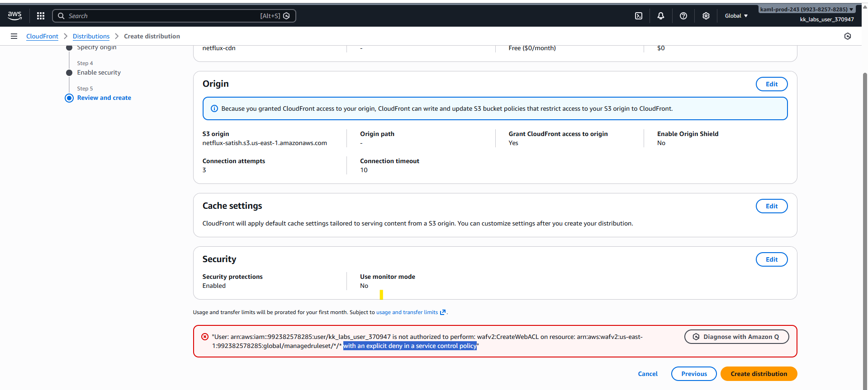Click Diagnose with Amazon Q button

(x=736, y=337)
